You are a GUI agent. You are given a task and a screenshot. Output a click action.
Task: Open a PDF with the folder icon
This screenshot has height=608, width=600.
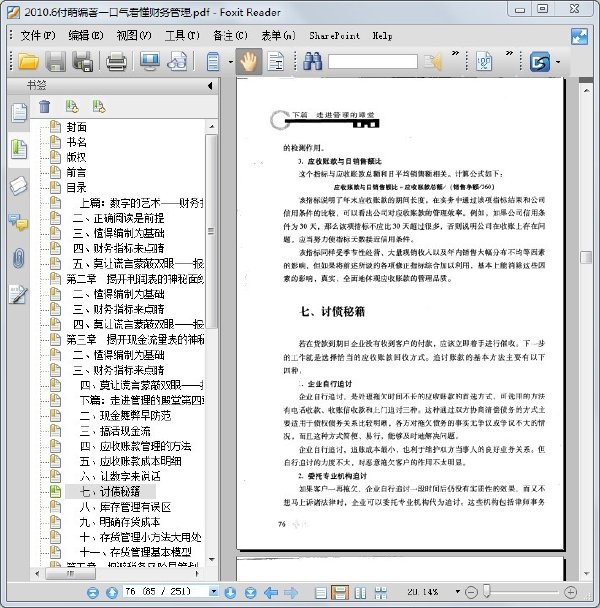point(28,61)
